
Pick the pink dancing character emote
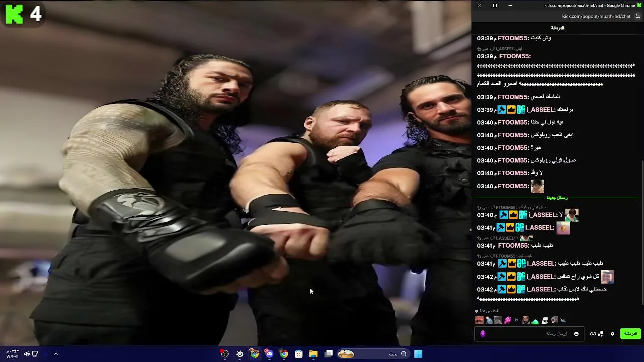[507, 320]
